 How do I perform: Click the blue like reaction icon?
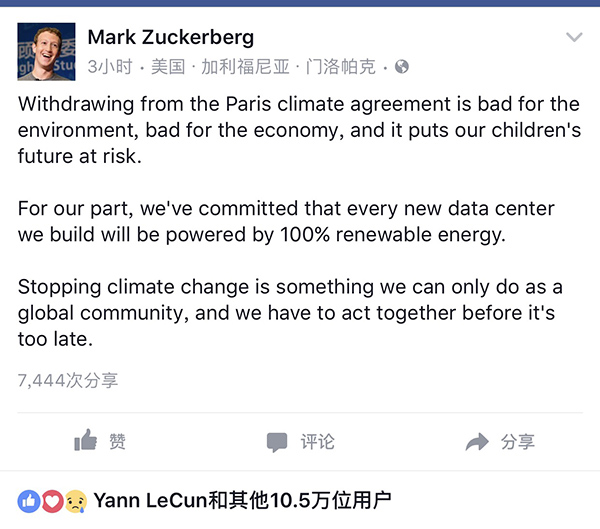click(x=29, y=500)
